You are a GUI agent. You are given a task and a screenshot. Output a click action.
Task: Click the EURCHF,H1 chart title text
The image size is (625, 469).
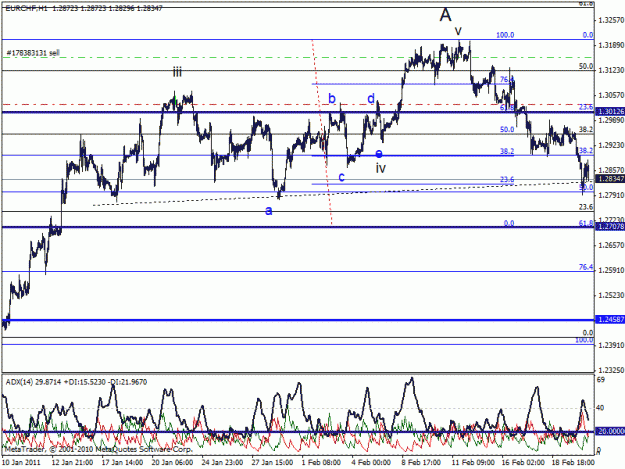coord(84,8)
